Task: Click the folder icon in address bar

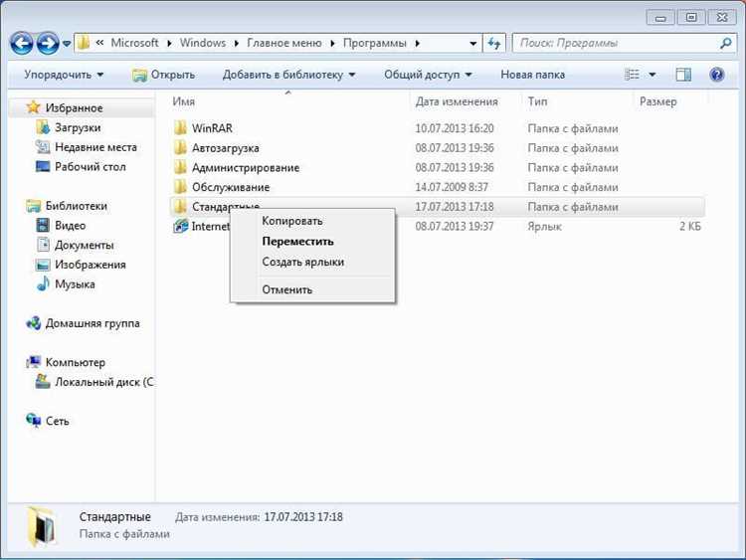Action: pyautogui.click(x=84, y=43)
